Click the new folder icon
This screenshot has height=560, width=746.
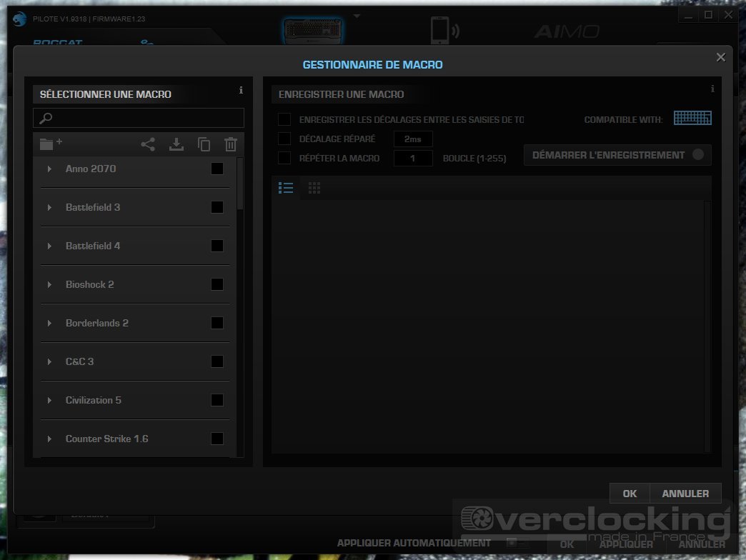(x=50, y=144)
